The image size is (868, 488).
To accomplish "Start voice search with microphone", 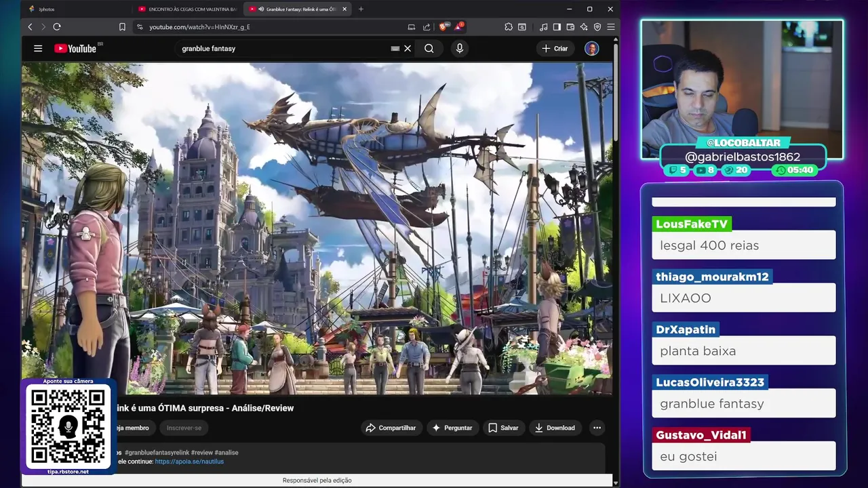I will 460,48.
